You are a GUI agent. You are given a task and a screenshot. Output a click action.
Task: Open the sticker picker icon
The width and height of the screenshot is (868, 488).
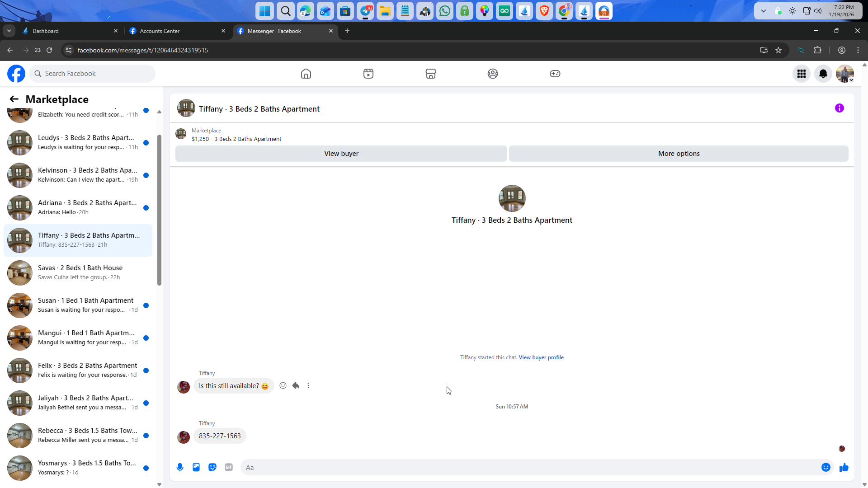point(212,467)
